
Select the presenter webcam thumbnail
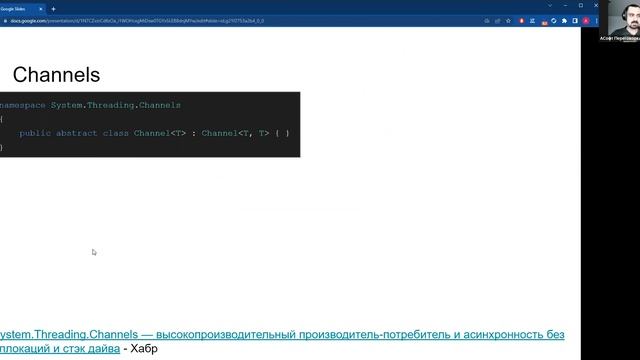pyautogui.click(x=620, y=20)
